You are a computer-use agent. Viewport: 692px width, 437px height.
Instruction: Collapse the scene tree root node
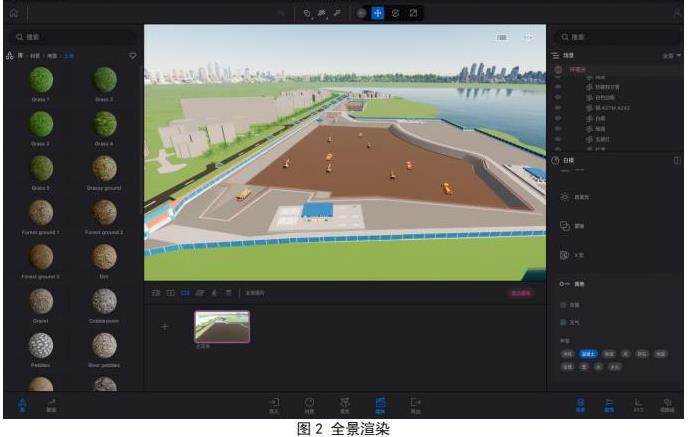(x=556, y=55)
